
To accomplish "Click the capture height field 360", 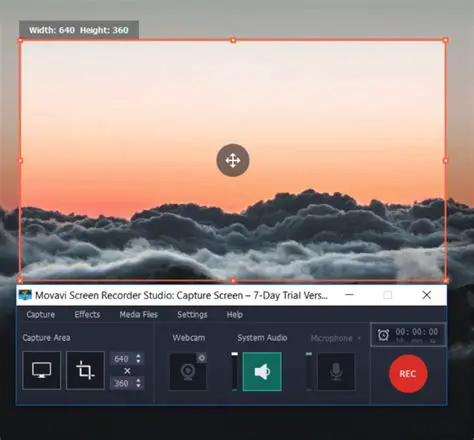I will click(x=122, y=383).
